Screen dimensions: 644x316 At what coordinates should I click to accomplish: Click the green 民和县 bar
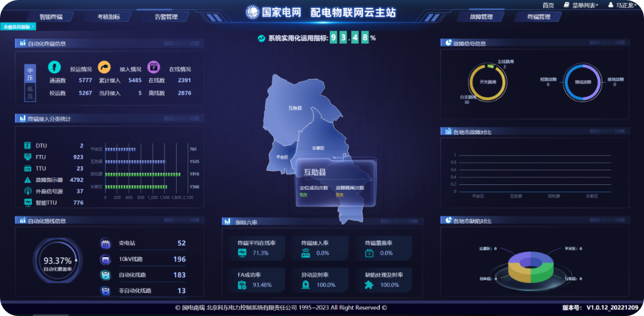(x=143, y=174)
